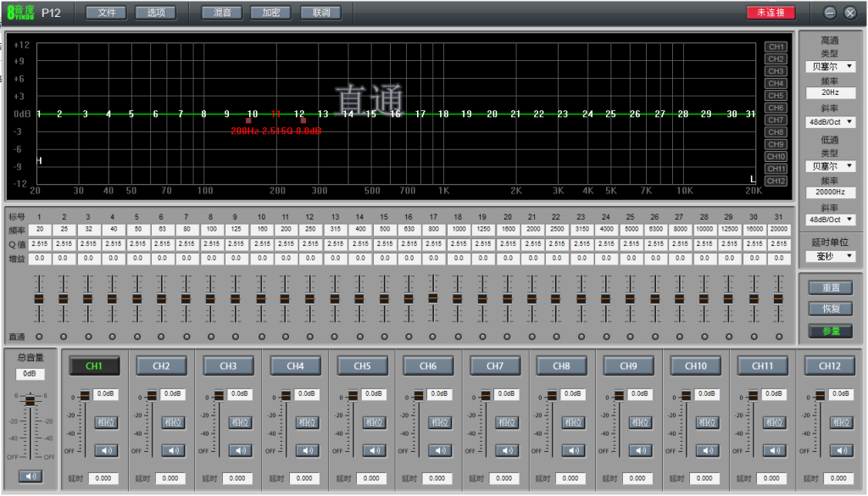868x496 pixels.
Task: Show the CH10 curve using the graph-side button
Action: pos(776,157)
